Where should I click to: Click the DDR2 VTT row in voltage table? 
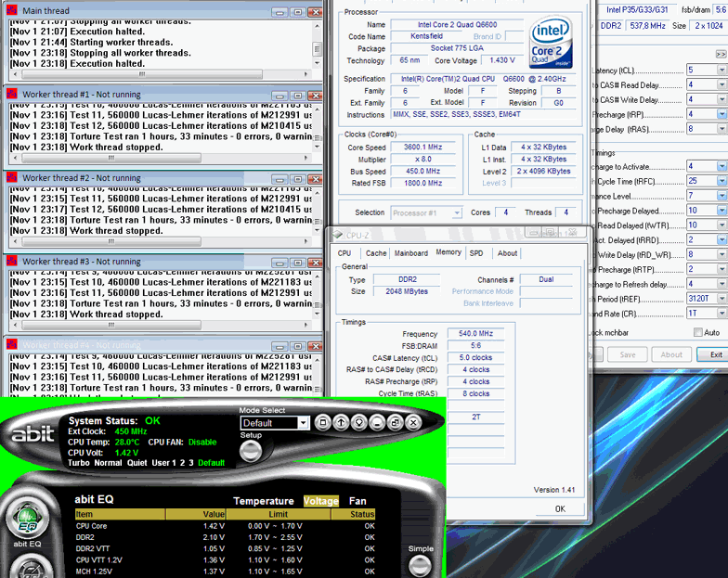tap(225, 549)
